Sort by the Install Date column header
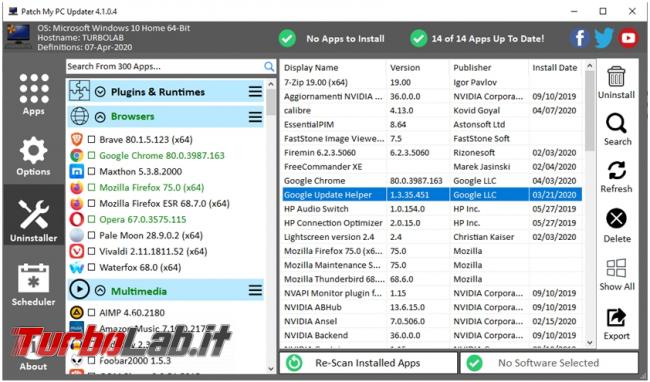The width and height of the screenshot is (650, 382). [555, 68]
